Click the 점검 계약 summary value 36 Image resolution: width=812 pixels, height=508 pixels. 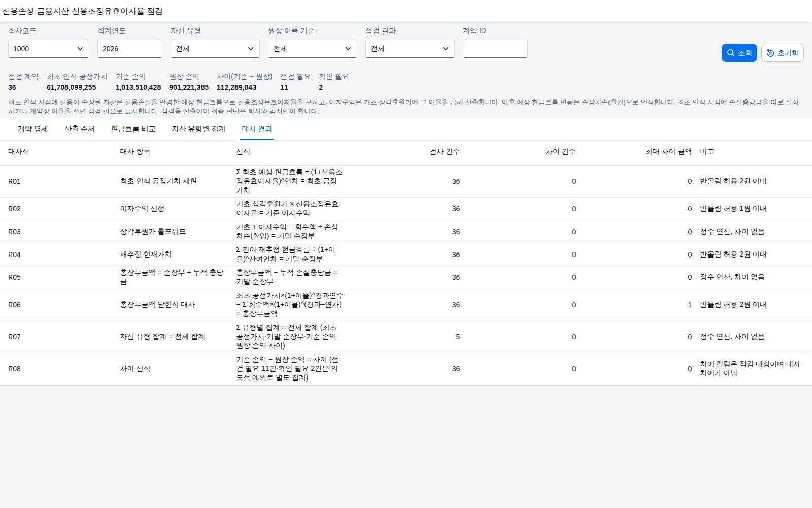12,87
